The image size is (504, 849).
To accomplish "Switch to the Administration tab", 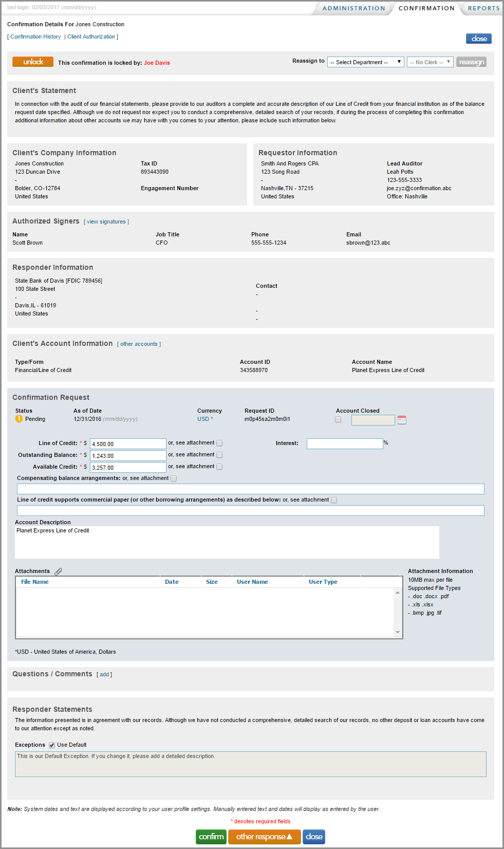I will tap(353, 8).
